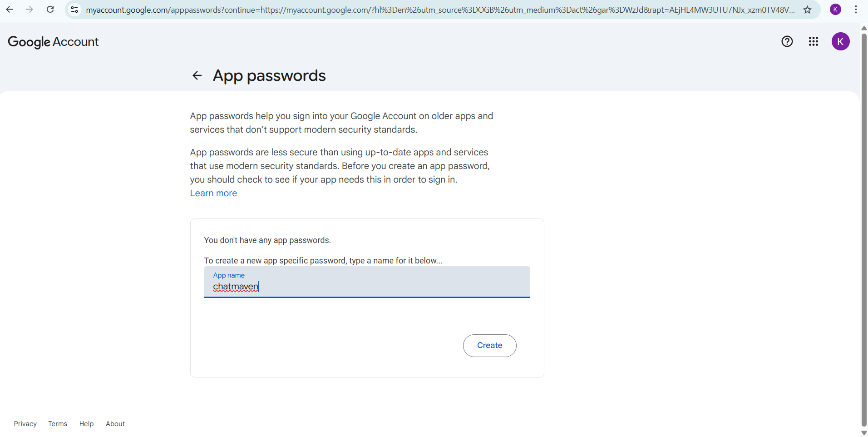Viewport: 868px width, 437px height.
Task: Open the Learn more link
Action: click(213, 193)
